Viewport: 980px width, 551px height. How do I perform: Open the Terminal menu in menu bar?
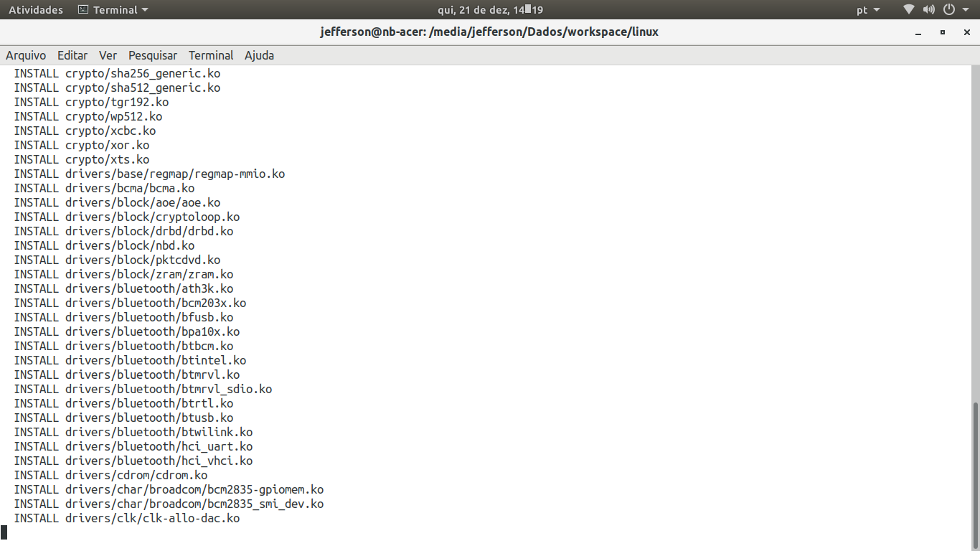[211, 55]
